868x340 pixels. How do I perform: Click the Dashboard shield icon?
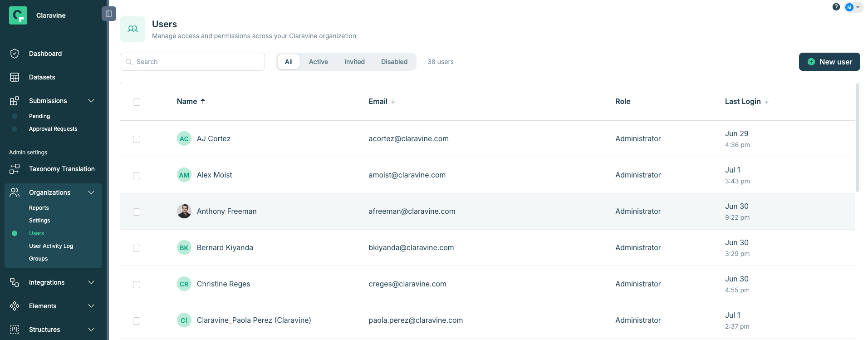tap(15, 54)
